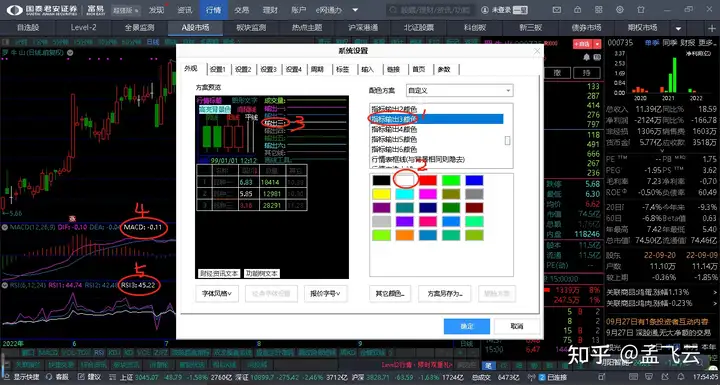Select 指标输出4颜色 in the list
The image size is (720, 385).
tap(394, 129)
